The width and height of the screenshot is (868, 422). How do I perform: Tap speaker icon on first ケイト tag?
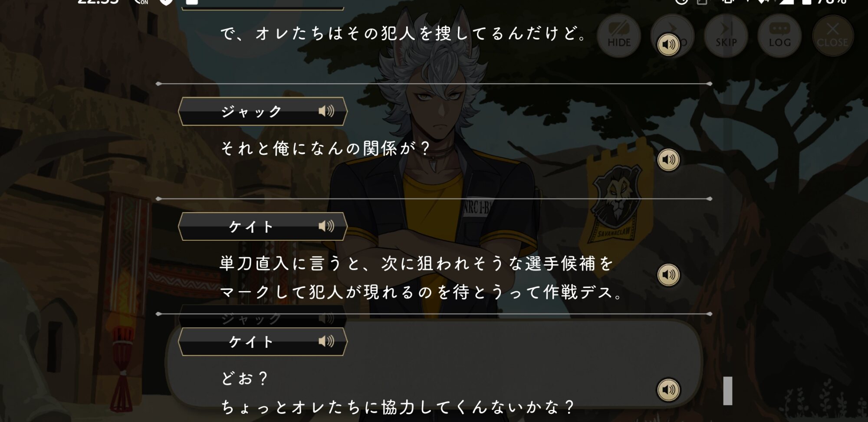coord(326,226)
